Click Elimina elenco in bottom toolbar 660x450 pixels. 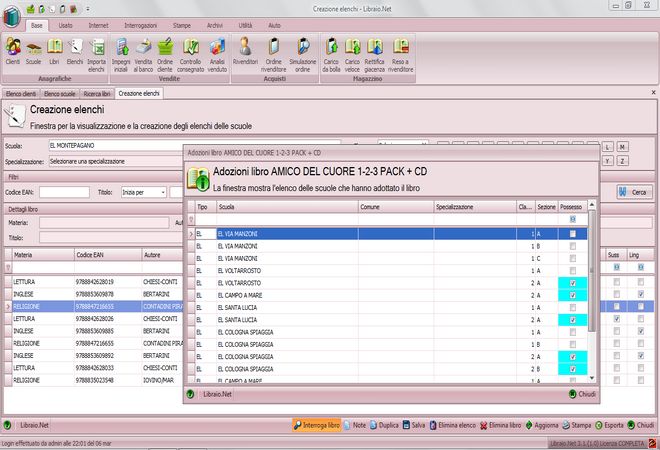point(452,425)
